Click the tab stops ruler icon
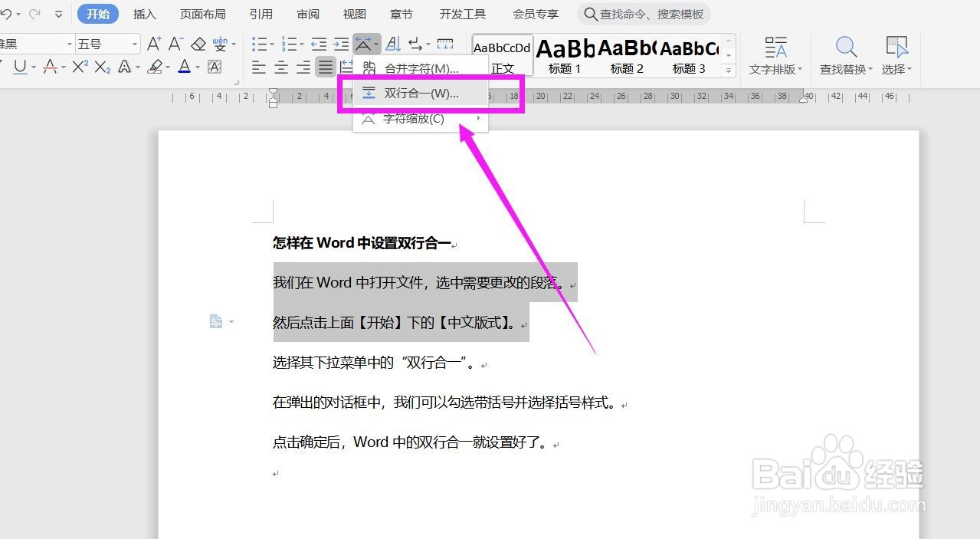Viewport: 980px width, 539px height. (444, 44)
